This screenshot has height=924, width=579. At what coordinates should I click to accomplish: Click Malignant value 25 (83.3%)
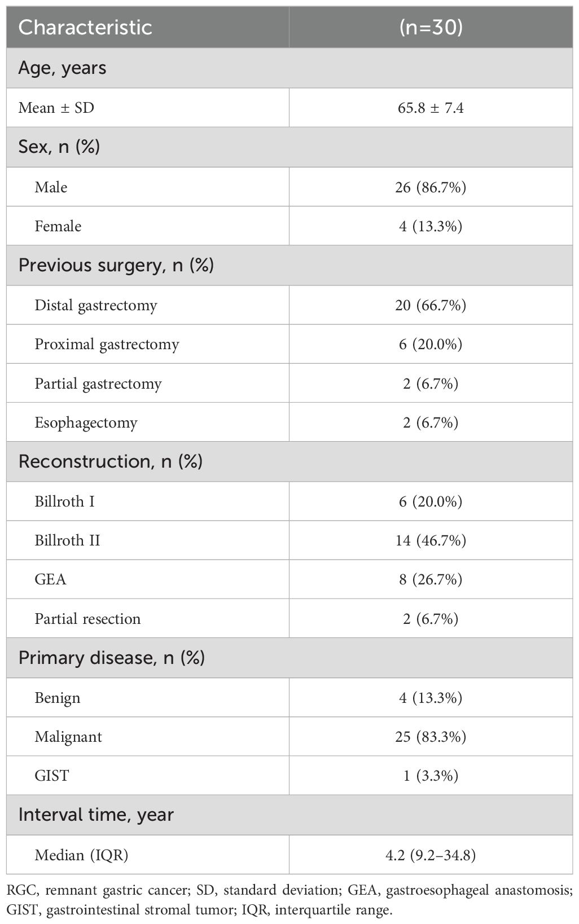431,737
